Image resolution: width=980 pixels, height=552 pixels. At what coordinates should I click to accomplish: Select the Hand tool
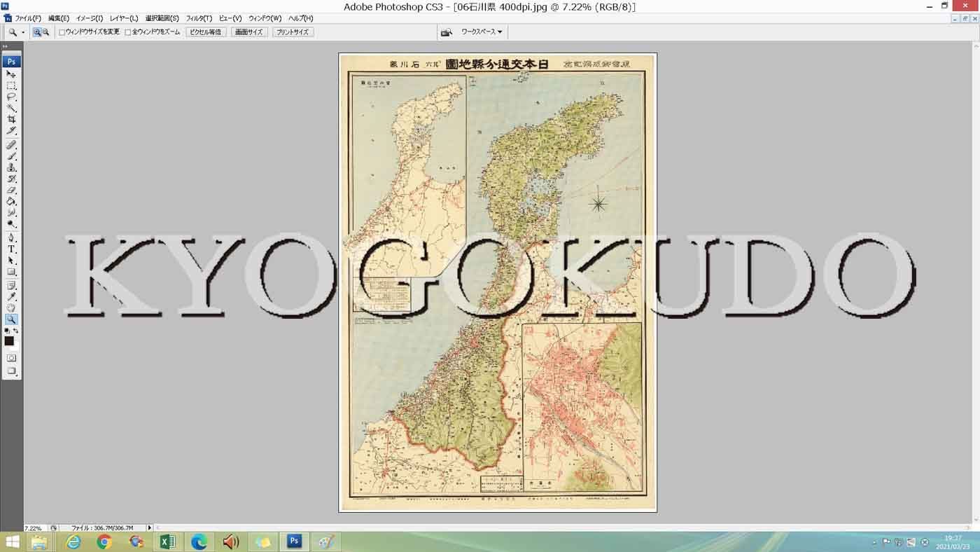[11, 308]
